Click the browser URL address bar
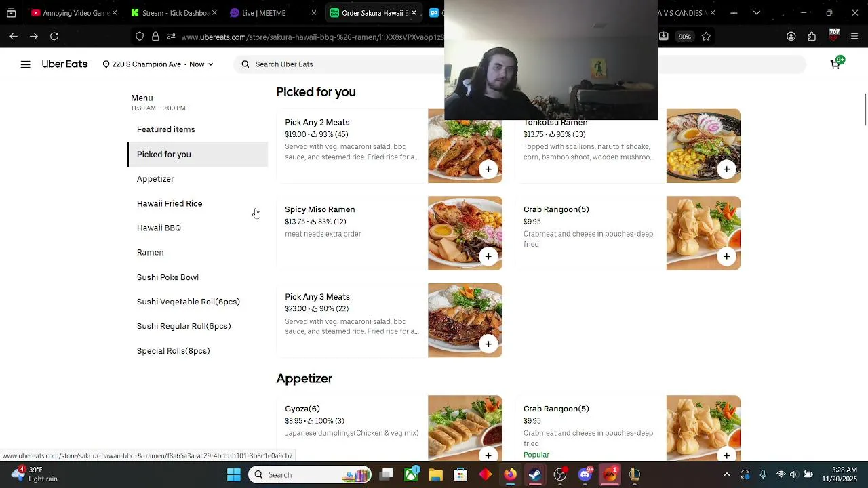 (312, 37)
